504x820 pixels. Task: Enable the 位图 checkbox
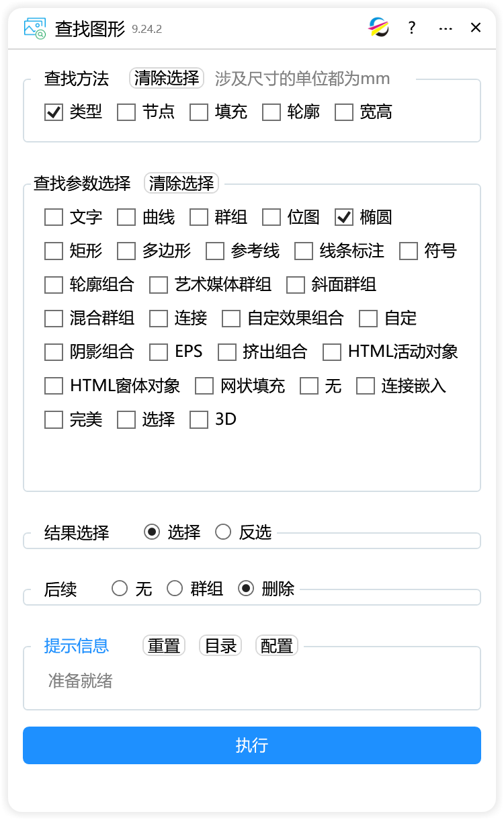pos(271,217)
